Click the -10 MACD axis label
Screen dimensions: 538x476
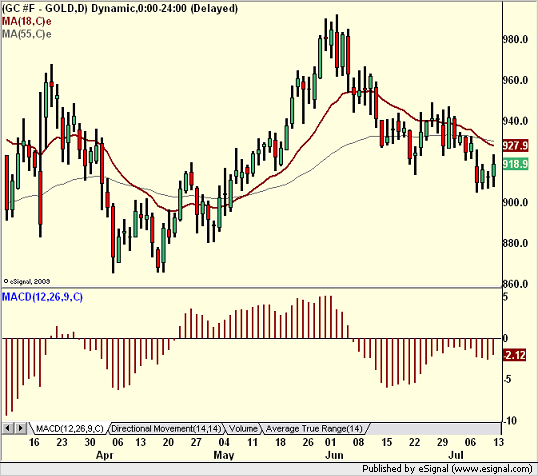[510, 420]
